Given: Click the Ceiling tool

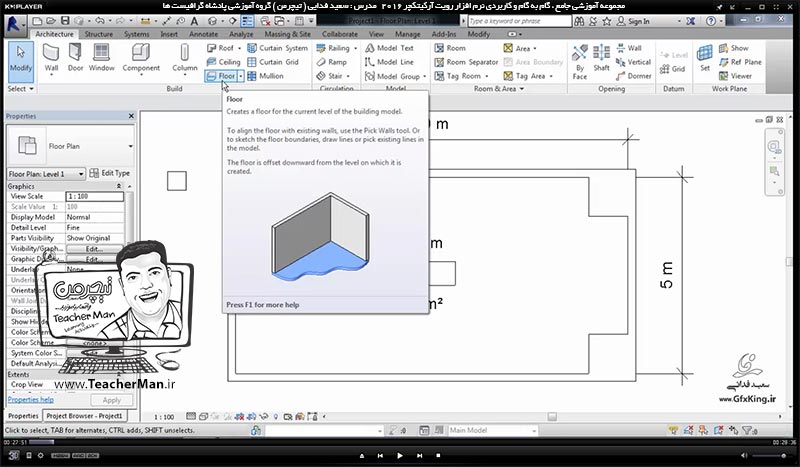Looking at the screenshot, I should (x=223, y=62).
